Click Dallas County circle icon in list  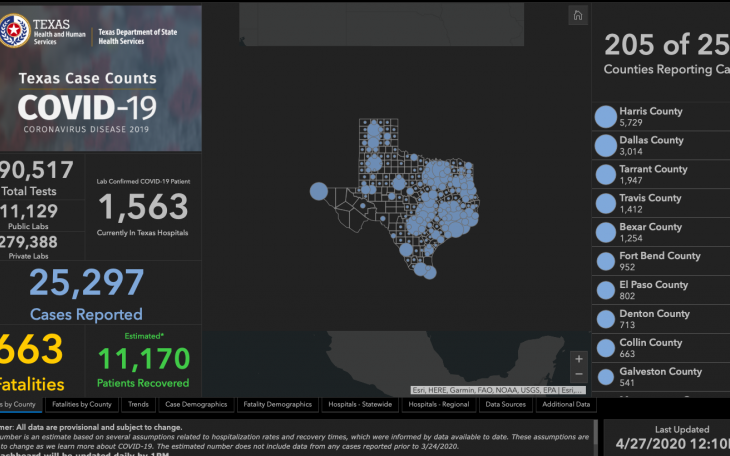point(605,146)
